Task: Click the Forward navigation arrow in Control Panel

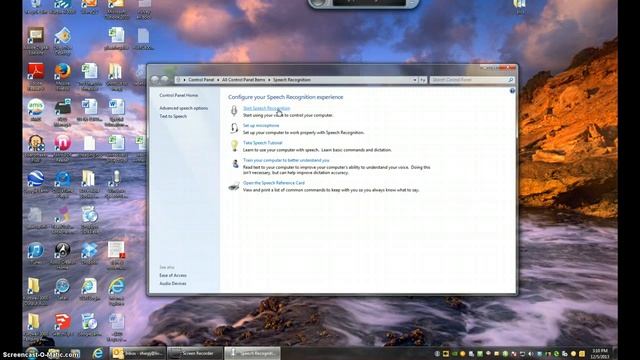Action: (x=164, y=80)
